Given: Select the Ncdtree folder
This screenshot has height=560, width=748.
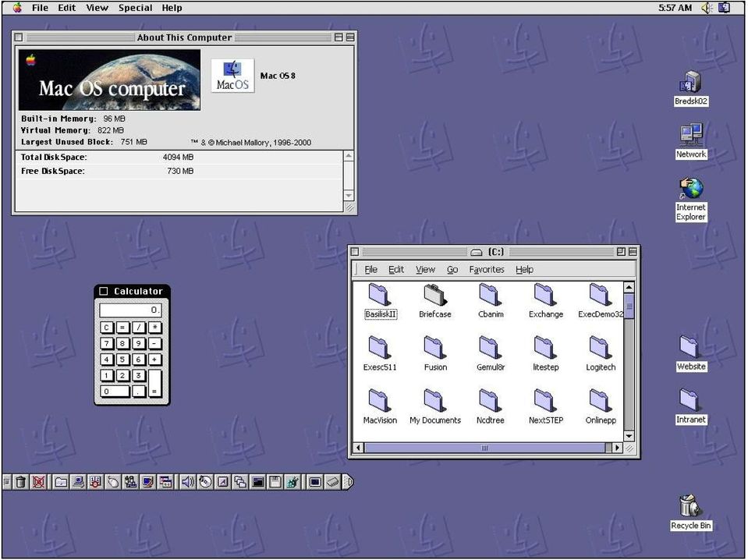Looking at the screenshot, I should click(x=491, y=406).
